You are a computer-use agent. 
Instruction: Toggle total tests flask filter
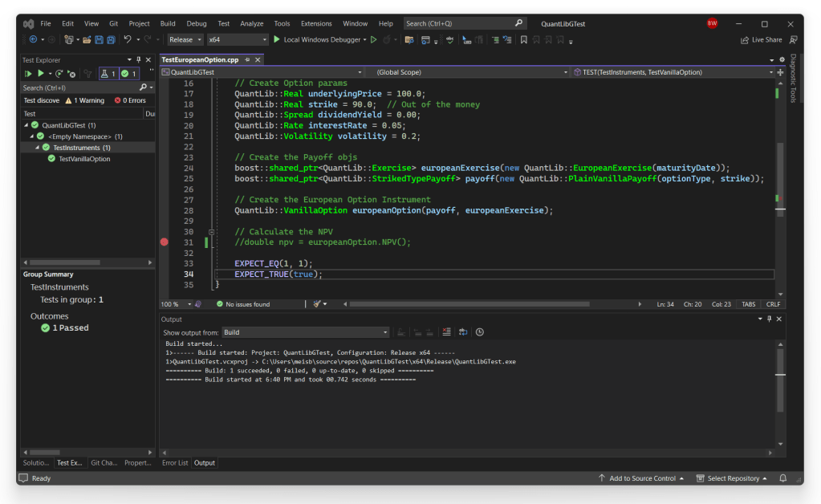tap(109, 74)
